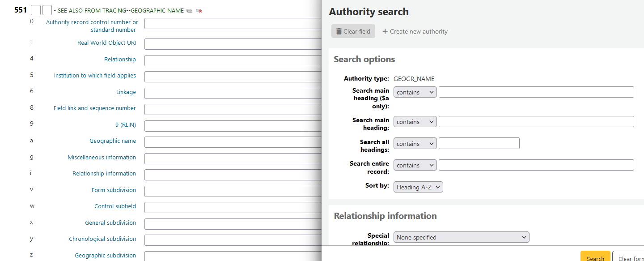Click the trash icon on Clear field
The width and height of the screenshot is (644, 261).
(x=339, y=31)
